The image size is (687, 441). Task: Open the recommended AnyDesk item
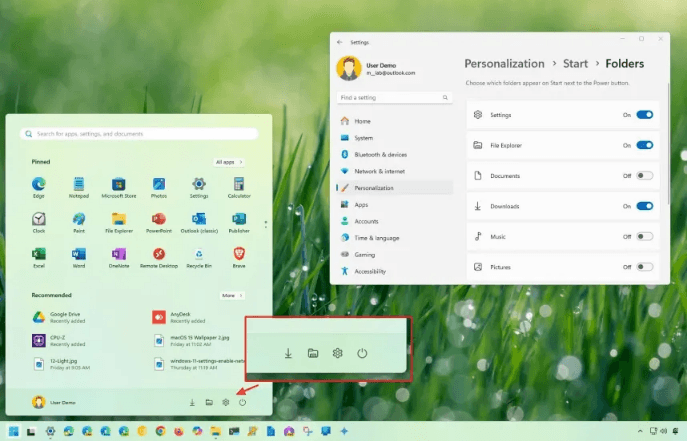(179, 317)
